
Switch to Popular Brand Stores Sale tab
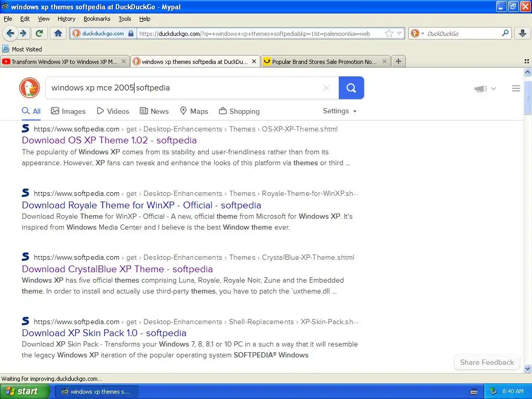tap(325, 62)
